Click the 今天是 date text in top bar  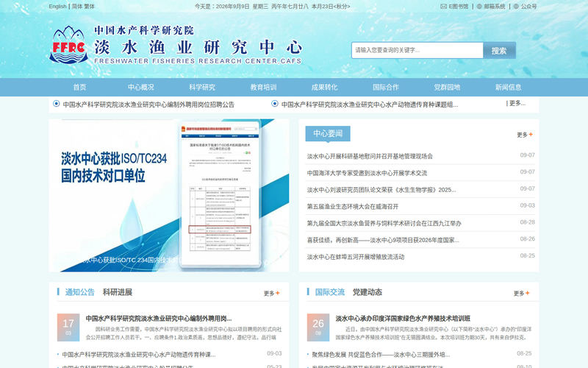[x=272, y=7]
